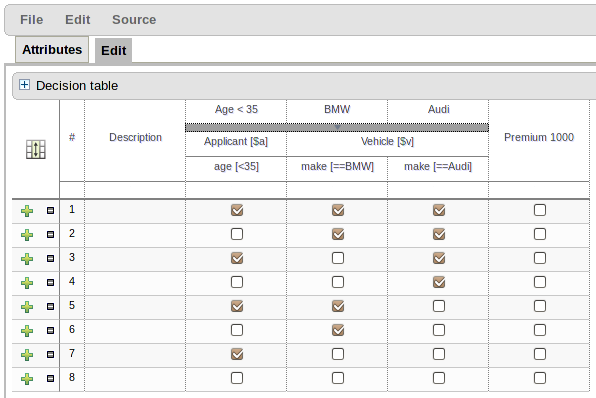The height and width of the screenshot is (398, 596).
Task: Expand the Decision table section
Action: point(24,85)
